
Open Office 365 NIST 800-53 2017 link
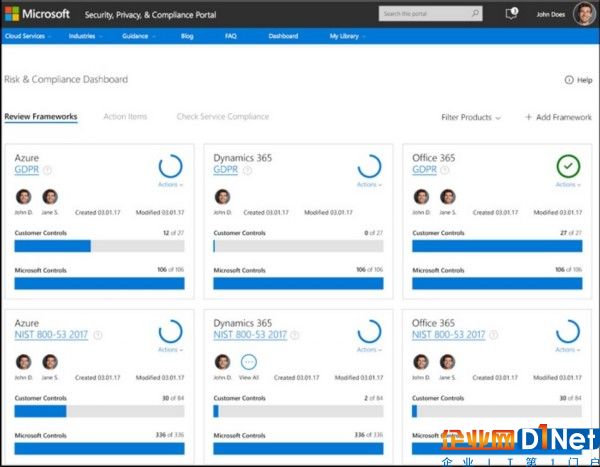448,335
